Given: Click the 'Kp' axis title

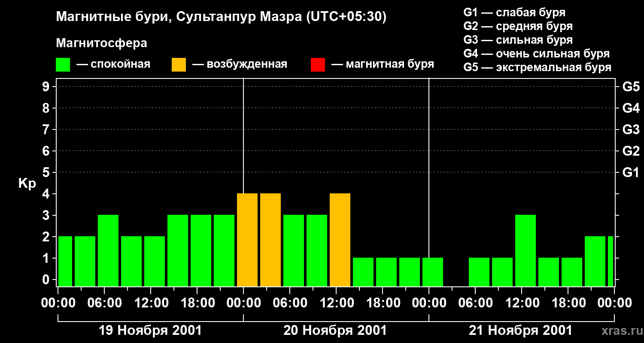Looking at the screenshot, I should [x=27, y=184].
